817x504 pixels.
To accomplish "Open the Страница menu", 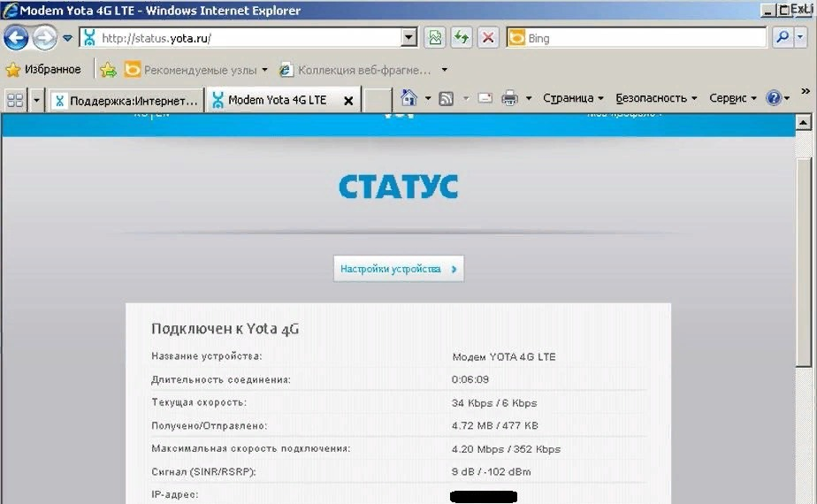I will click(x=573, y=98).
